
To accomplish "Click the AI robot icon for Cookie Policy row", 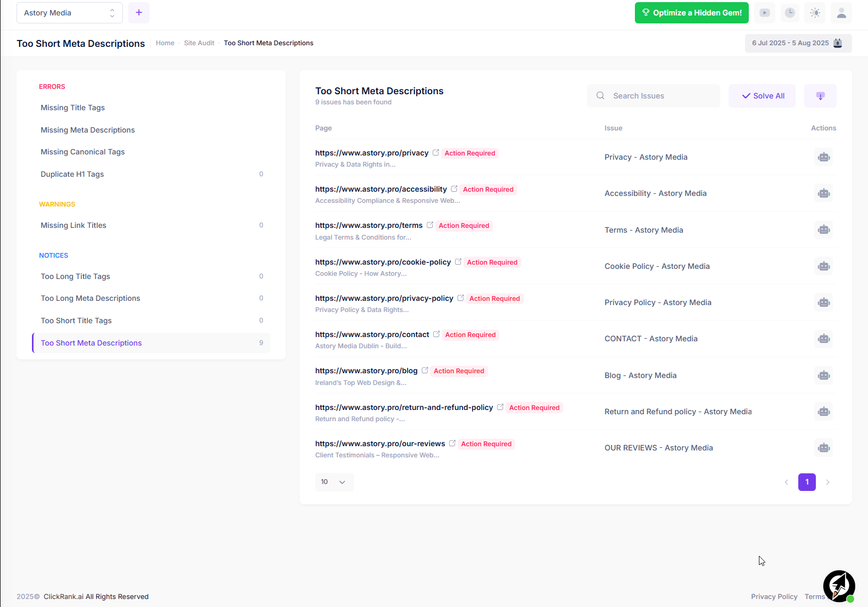I will [x=824, y=266].
